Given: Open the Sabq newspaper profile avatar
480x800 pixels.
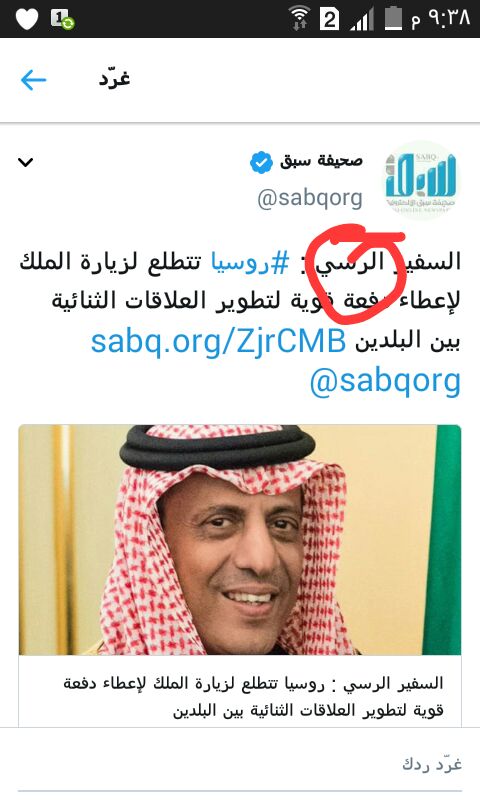Looking at the screenshot, I should pos(421,180).
